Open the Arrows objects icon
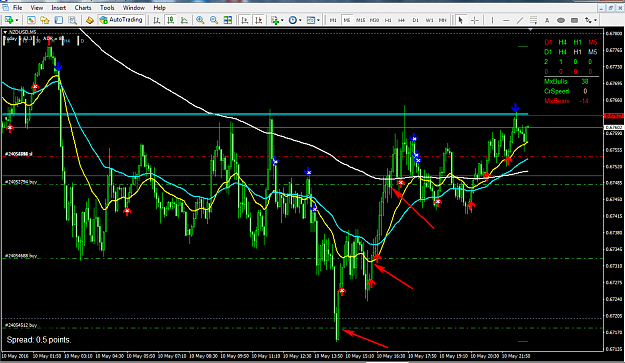 588,20
